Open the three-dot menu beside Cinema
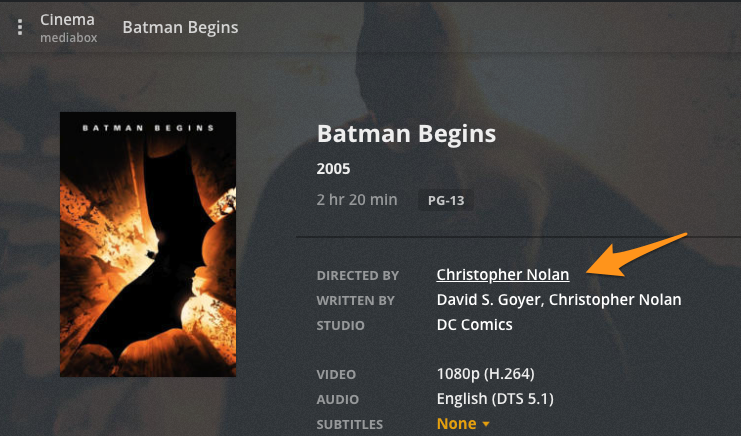Screen dimensions: 741x436 tap(20, 27)
